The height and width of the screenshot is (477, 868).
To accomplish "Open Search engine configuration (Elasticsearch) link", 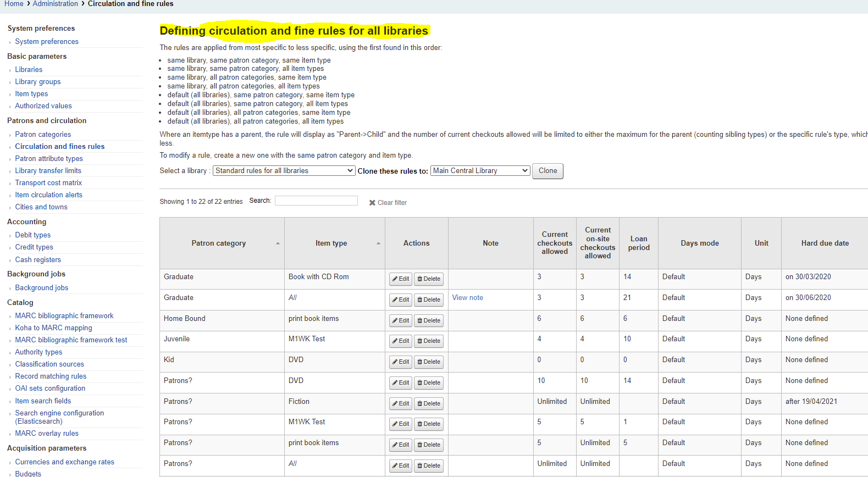I will [x=59, y=417].
